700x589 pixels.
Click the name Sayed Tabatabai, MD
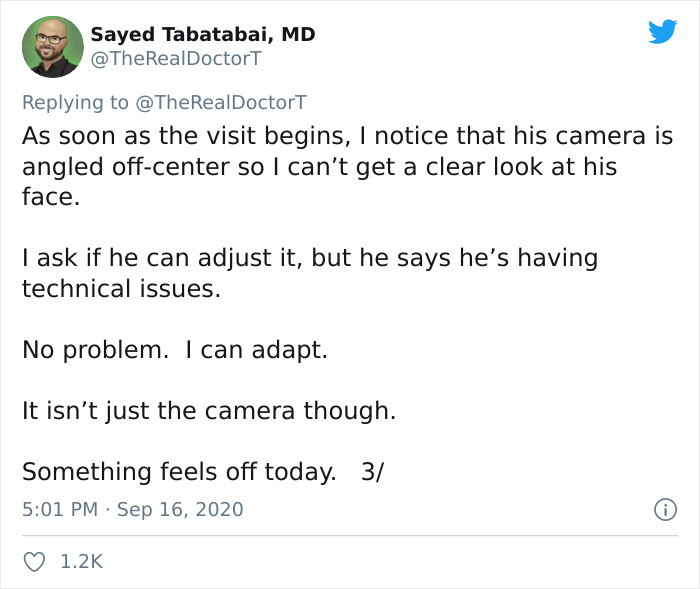tap(203, 34)
